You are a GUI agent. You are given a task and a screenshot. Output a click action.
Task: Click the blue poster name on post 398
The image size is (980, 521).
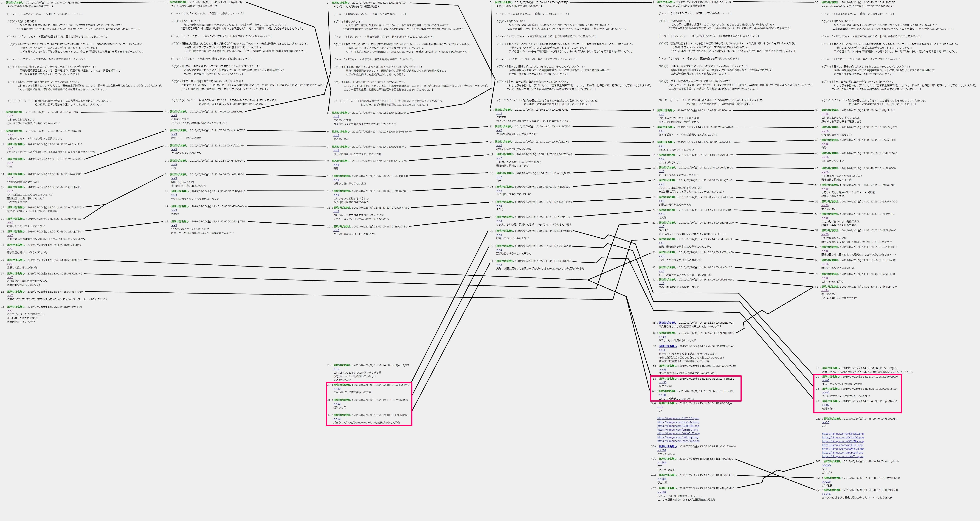[x=668, y=446]
